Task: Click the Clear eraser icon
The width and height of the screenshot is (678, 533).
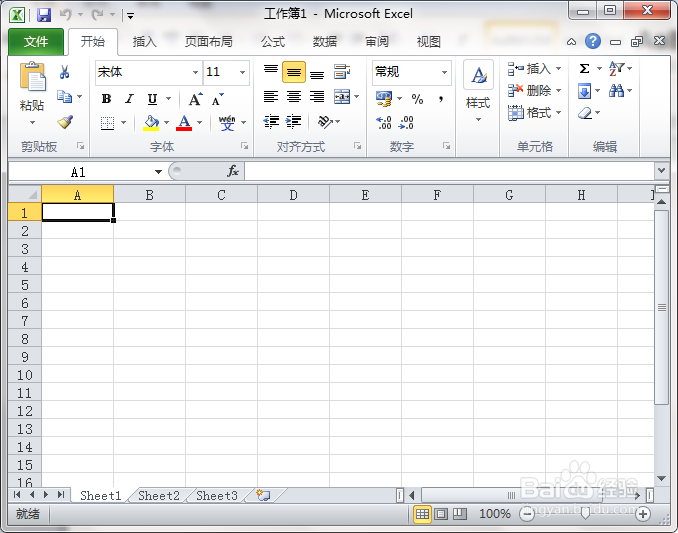Action: [x=585, y=113]
